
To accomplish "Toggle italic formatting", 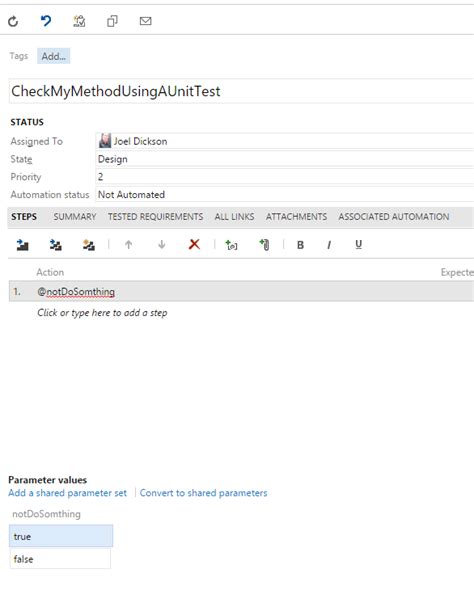I will 329,245.
